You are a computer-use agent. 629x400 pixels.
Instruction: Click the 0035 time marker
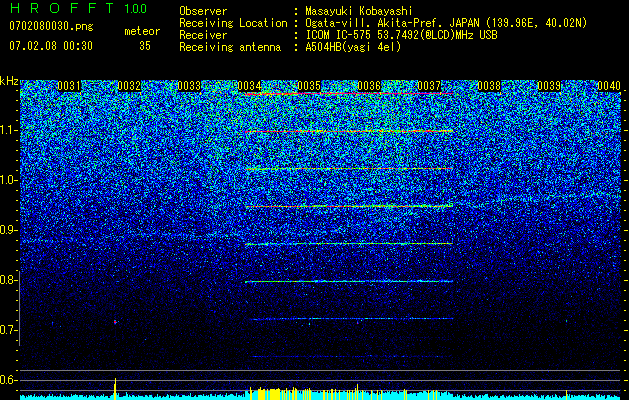309,86
